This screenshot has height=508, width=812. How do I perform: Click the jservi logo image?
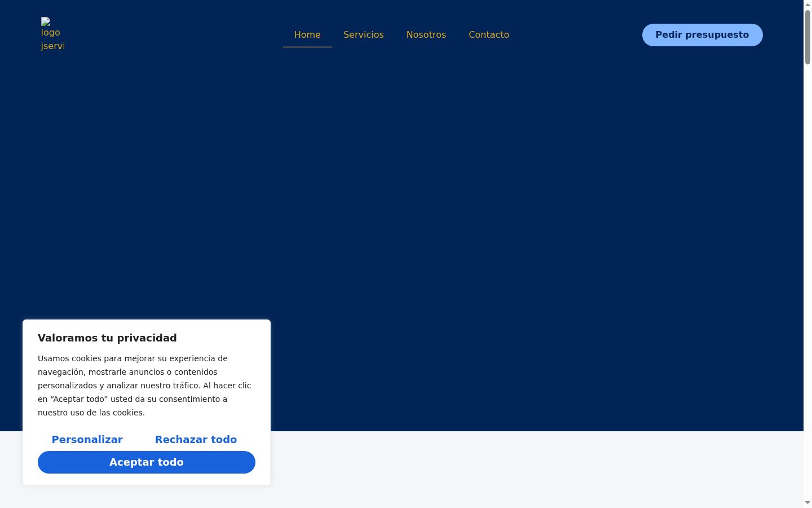pyautogui.click(x=53, y=34)
